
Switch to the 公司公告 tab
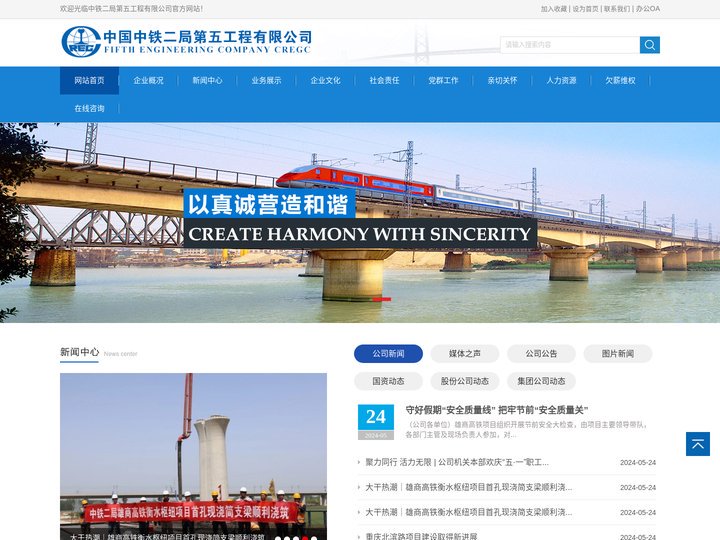(541, 354)
